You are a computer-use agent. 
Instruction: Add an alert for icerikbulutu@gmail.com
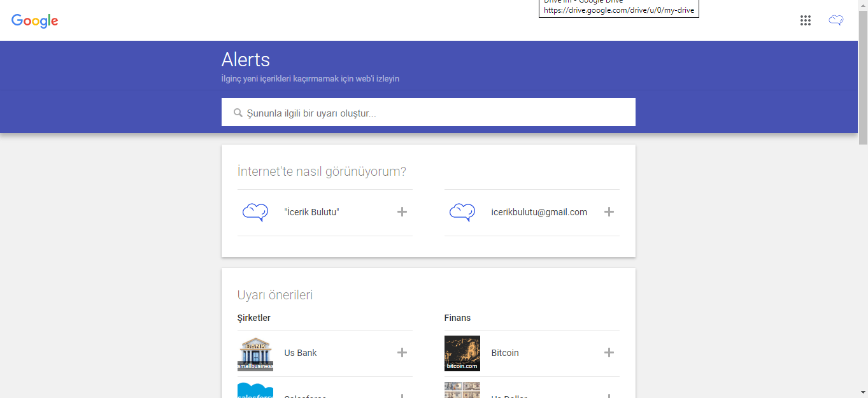point(609,211)
